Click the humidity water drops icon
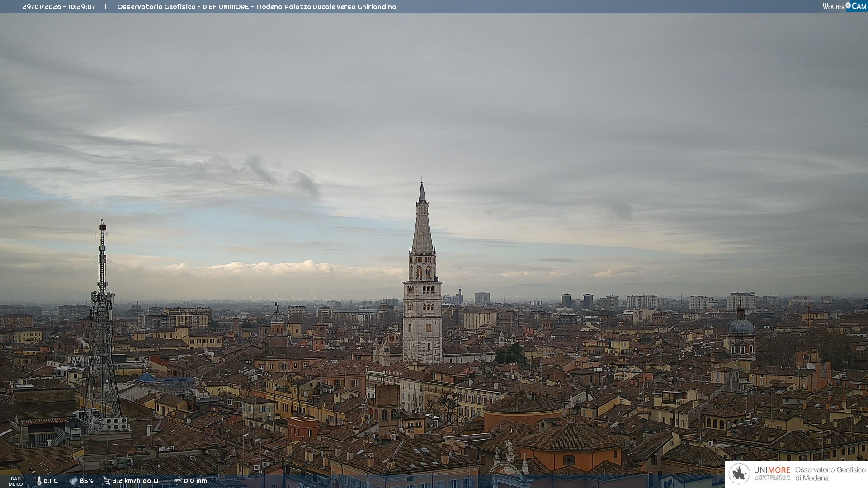Image resolution: width=868 pixels, height=488 pixels. pos(73,481)
